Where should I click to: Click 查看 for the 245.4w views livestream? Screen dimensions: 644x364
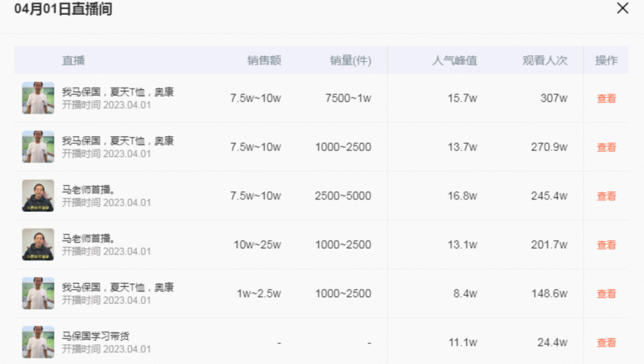click(x=606, y=196)
